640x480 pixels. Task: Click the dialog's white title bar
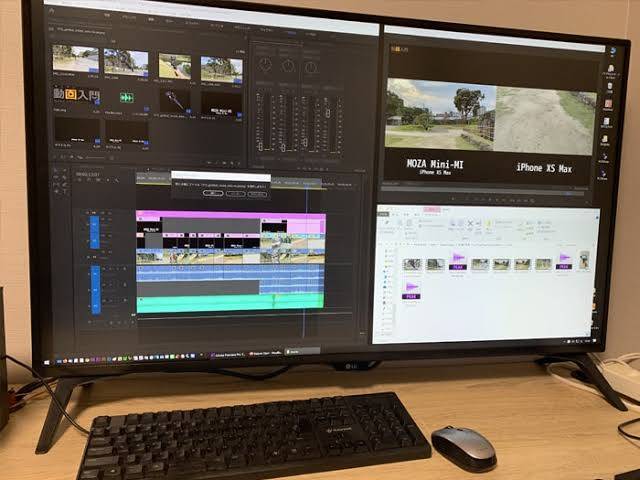point(221,176)
